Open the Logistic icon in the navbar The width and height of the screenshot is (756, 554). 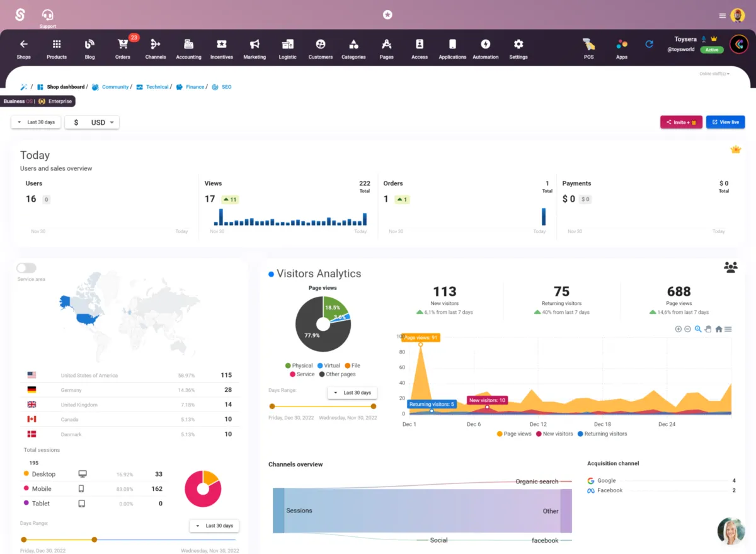[287, 44]
